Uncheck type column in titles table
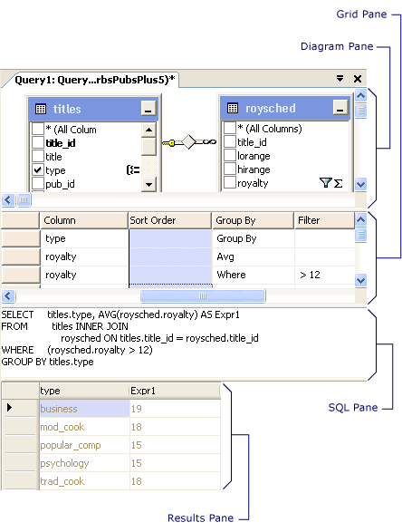The width and height of the screenshot is (402, 532). 38,169
